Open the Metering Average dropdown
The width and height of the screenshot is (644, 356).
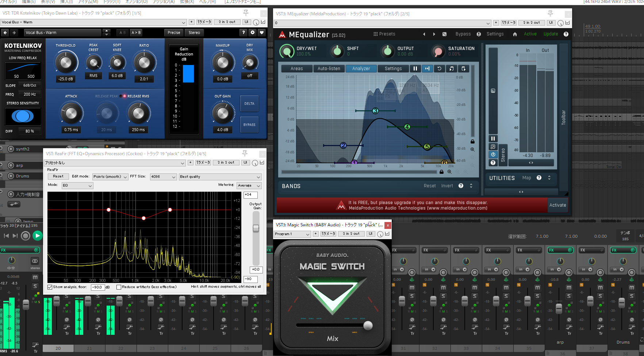coord(249,185)
